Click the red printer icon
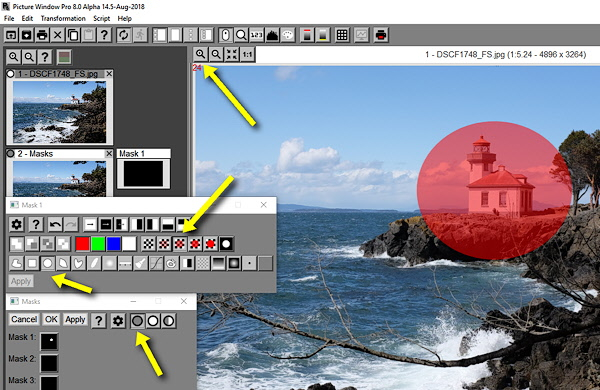The width and height of the screenshot is (600, 390). pos(381,35)
